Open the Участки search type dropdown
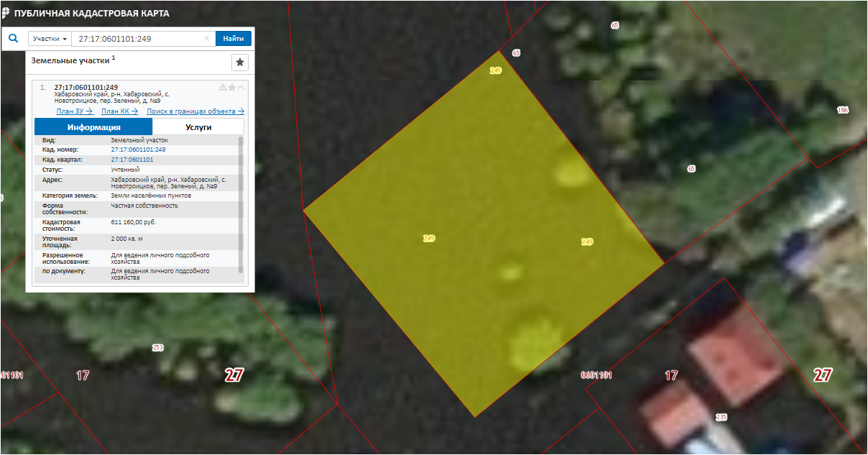Image resolution: width=868 pixels, height=455 pixels. pos(50,39)
